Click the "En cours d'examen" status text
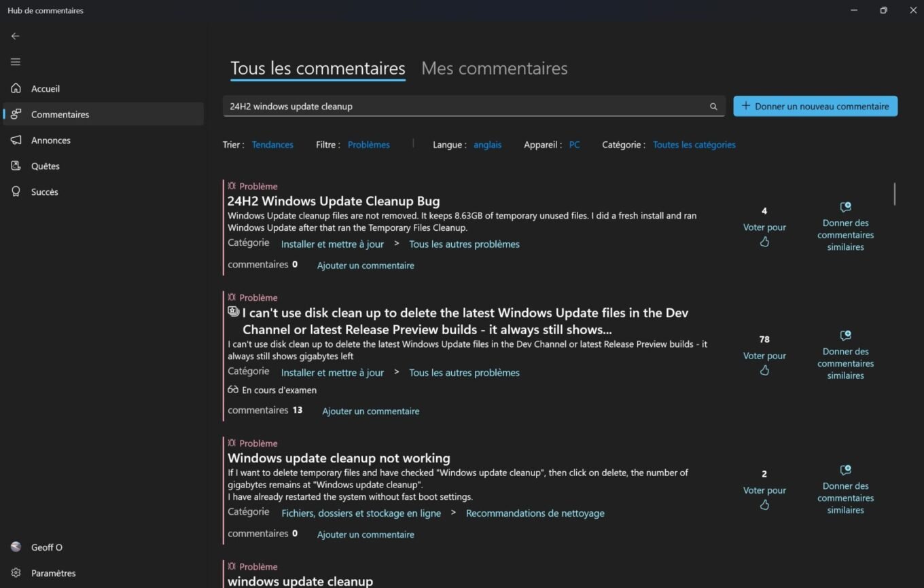 279,390
